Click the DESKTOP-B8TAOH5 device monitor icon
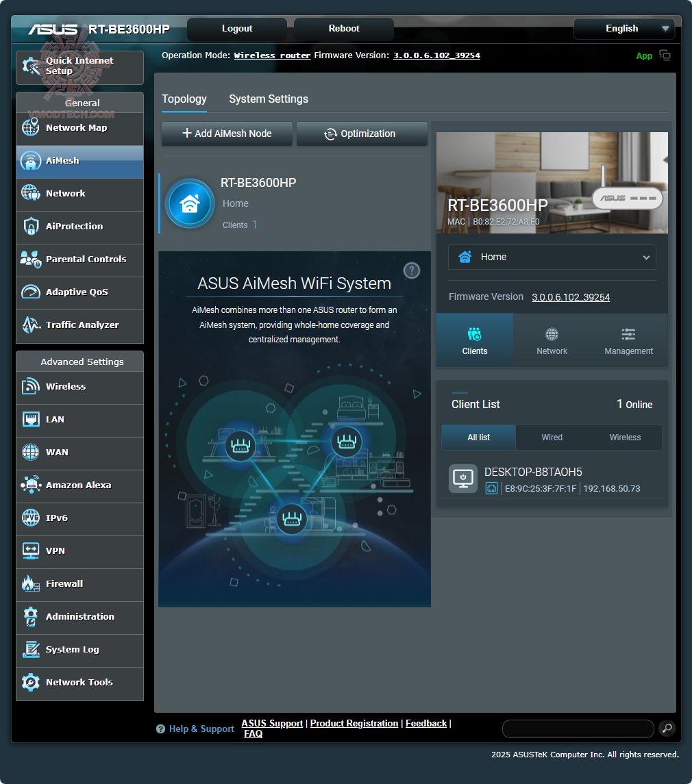Image resolution: width=692 pixels, height=784 pixels. pyautogui.click(x=463, y=479)
